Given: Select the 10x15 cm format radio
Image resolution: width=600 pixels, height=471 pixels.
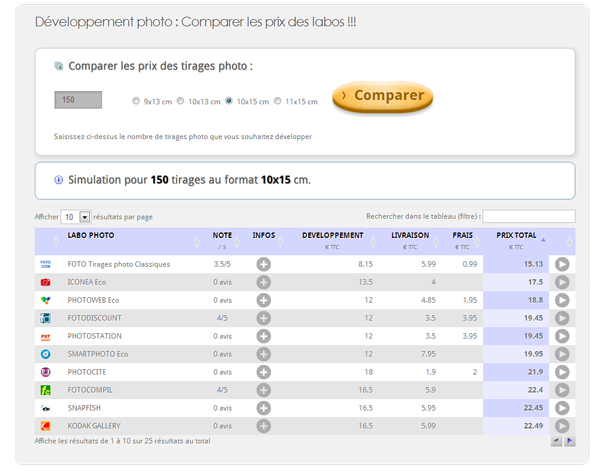Looking at the screenshot, I should pyautogui.click(x=229, y=101).
